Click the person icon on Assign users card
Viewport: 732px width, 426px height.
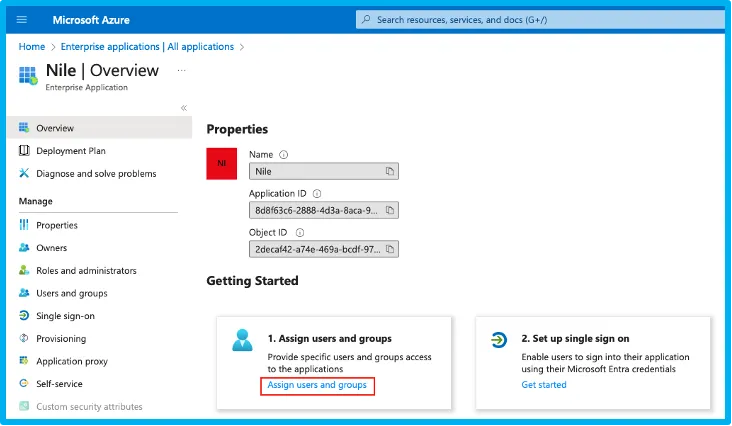(x=242, y=340)
